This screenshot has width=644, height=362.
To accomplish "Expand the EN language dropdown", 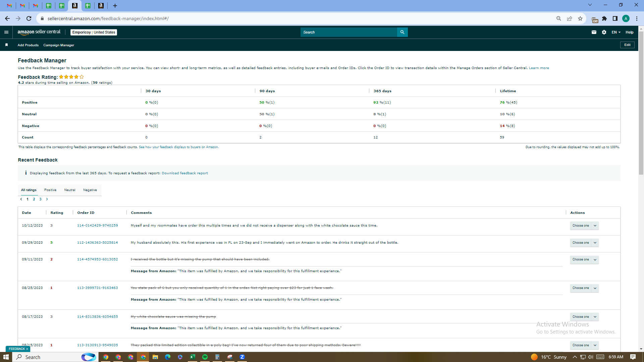I will 616,32.
